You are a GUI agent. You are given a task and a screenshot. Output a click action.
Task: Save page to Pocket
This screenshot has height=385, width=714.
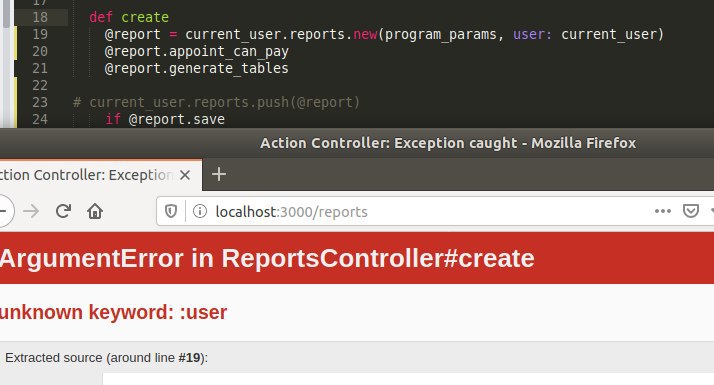[x=691, y=211]
